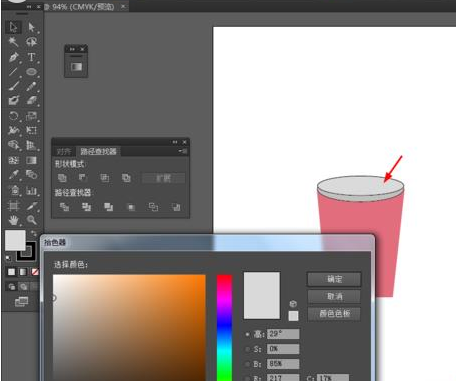Click the Minus Front shape mode icon
This screenshot has width=456, height=381.
[x=83, y=178]
